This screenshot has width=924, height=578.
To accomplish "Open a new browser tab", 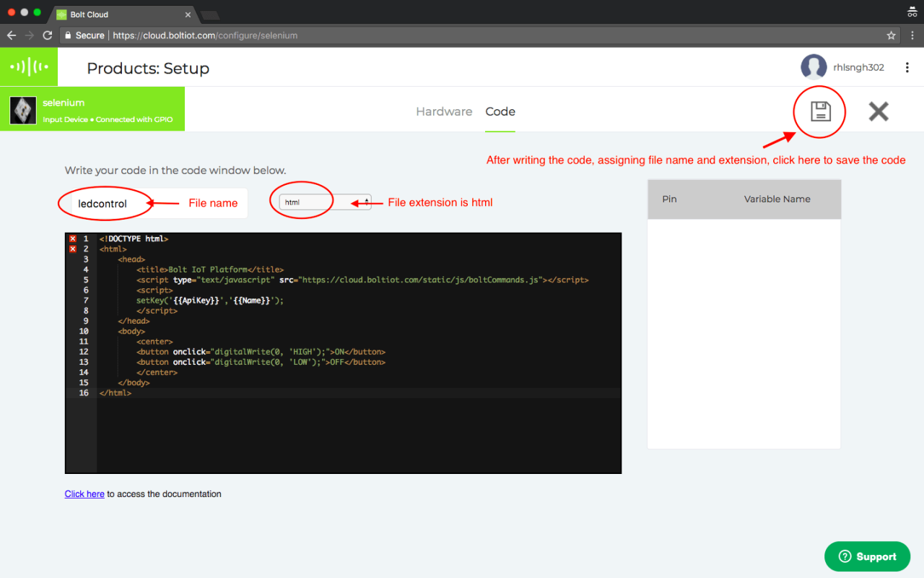I will tap(209, 15).
